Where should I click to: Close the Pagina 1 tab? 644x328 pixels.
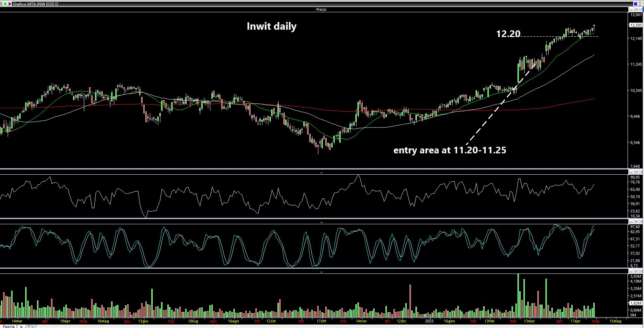pyautogui.click(x=21, y=327)
